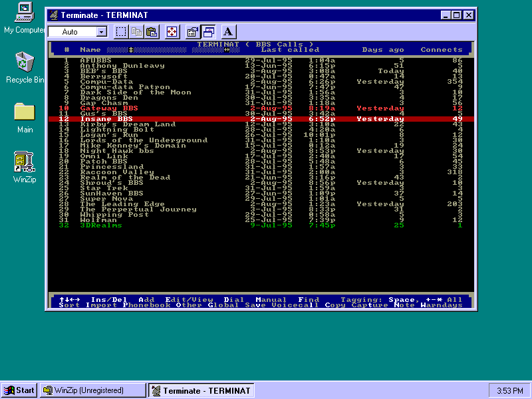The width and height of the screenshot is (532, 399).
Task: Click Edit/View in the command bar
Action: click(189, 300)
